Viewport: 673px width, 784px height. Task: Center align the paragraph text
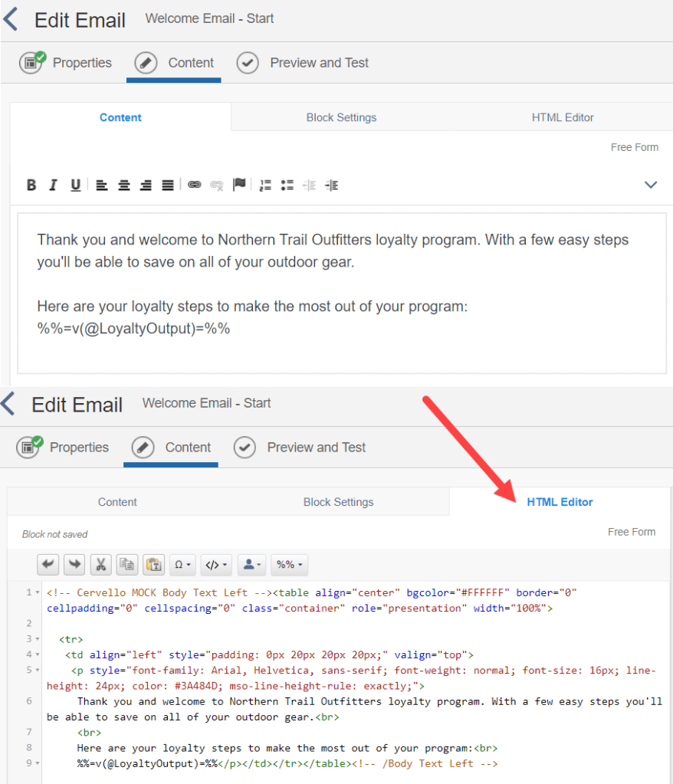tap(123, 185)
